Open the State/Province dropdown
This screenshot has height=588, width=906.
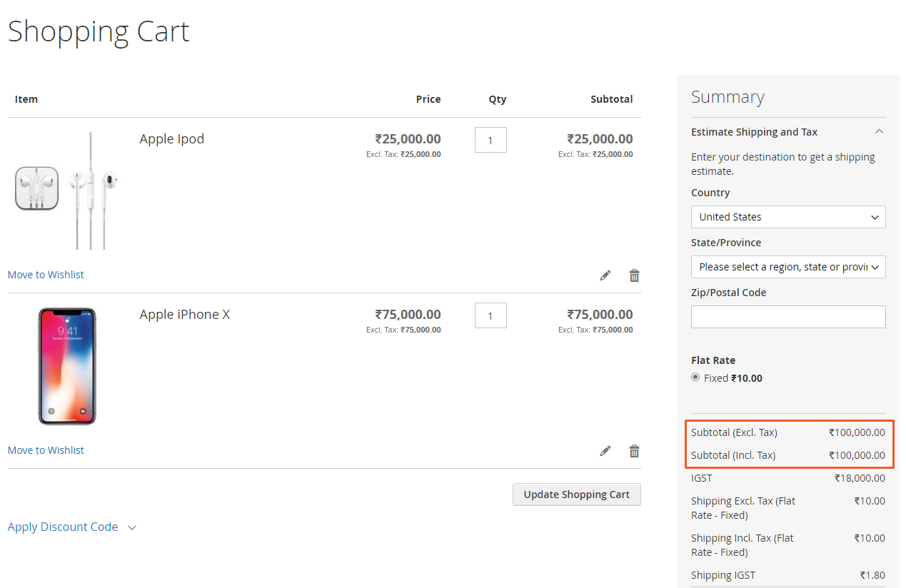point(788,267)
